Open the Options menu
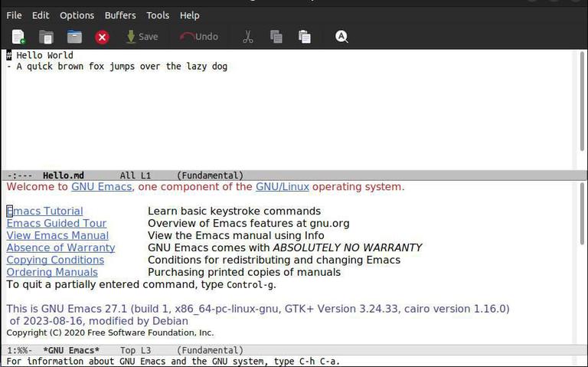 (x=77, y=15)
